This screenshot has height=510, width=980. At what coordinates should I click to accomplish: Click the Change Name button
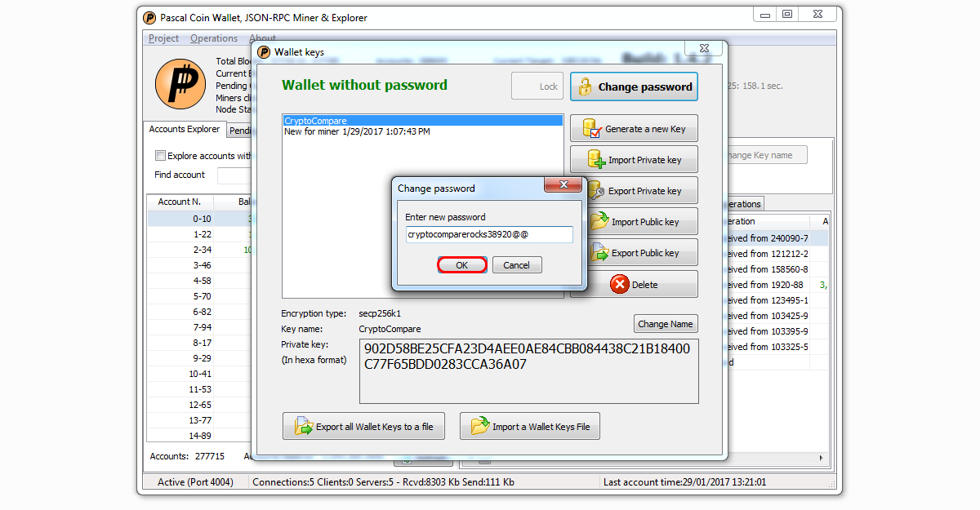pos(665,324)
